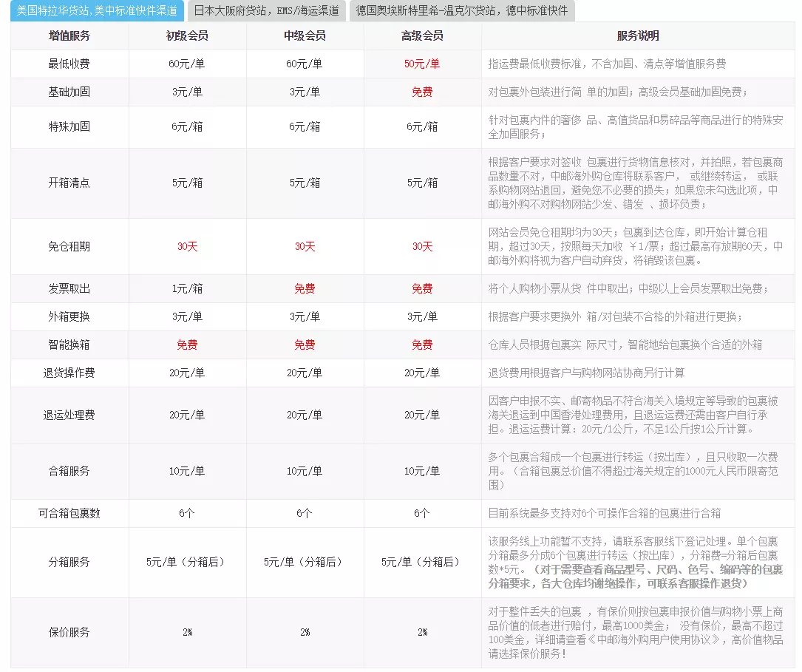802x672 pixels.
Task: Switch to the 日本大阪府货站 EMS/海运渠道 tab
Action: (267, 11)
